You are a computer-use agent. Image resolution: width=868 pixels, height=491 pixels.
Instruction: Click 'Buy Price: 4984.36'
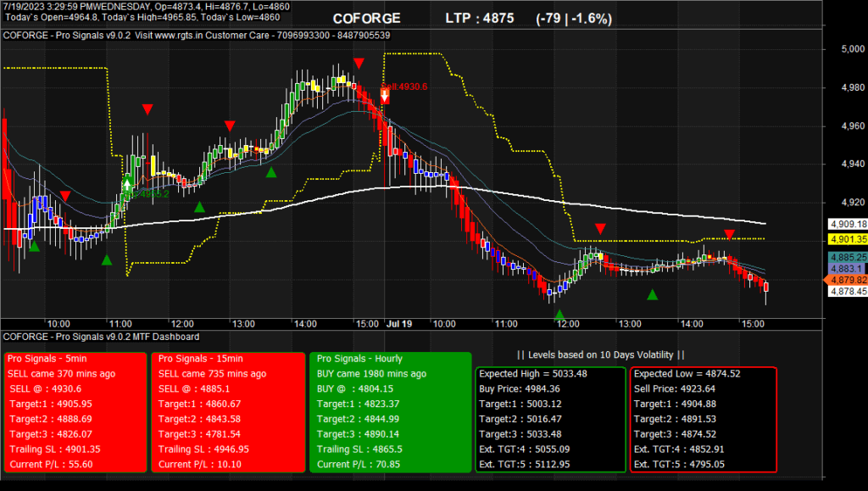pos(520,388)
